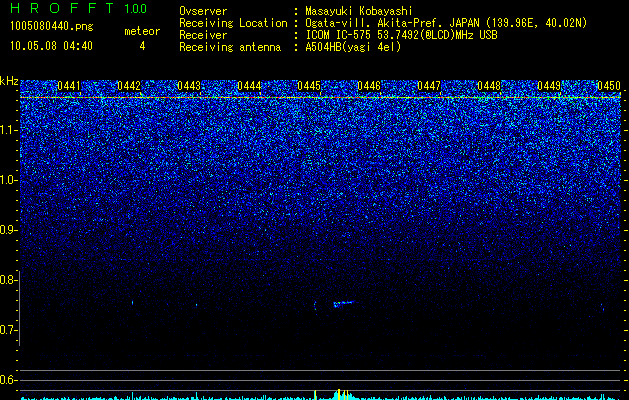The image size is (629, 400).
Task: Click the Ovserver label
Action: tap(203, 12)
